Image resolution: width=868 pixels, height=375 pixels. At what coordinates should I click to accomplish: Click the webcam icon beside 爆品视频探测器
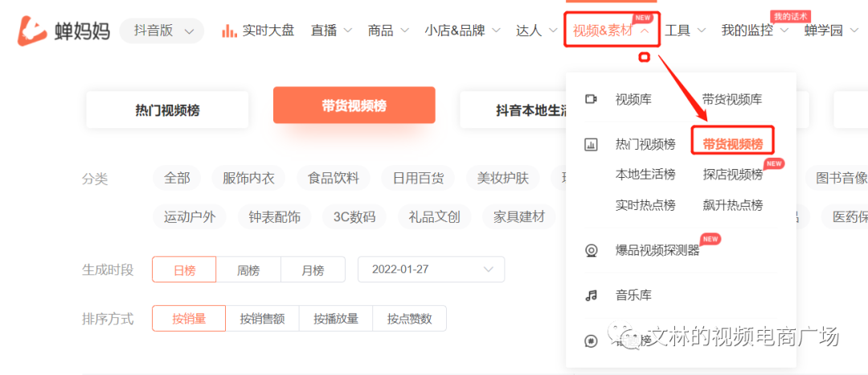tap(592, 251)
